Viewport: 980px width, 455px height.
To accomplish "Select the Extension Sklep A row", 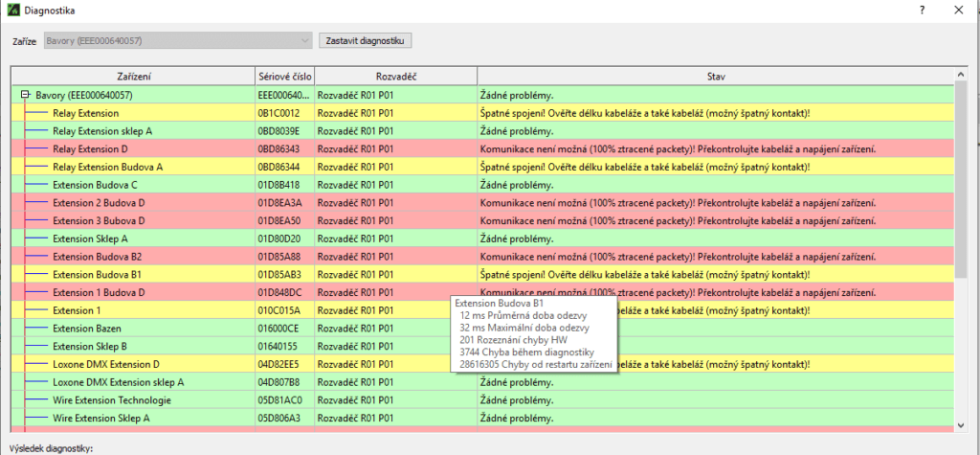I will [x=483, y=239].
